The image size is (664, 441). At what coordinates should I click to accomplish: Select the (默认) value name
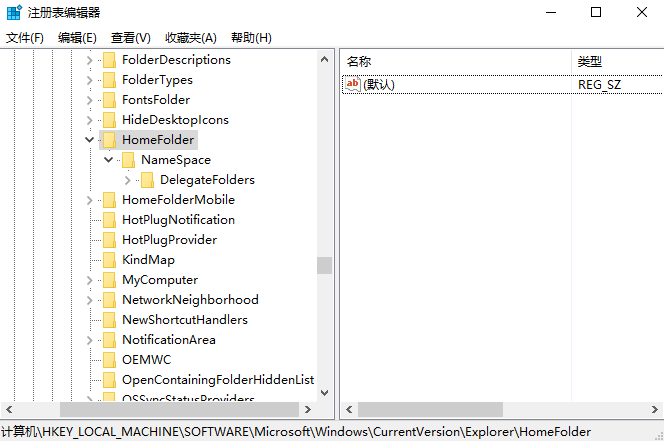pos(379,84)
